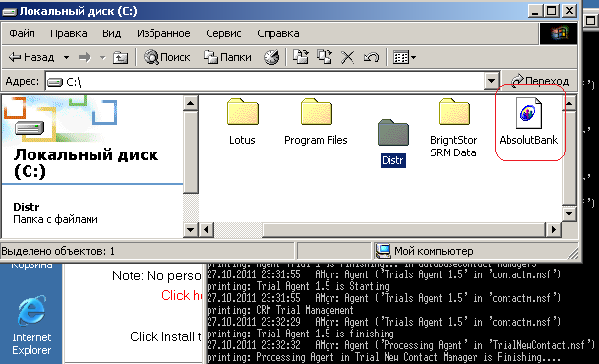The width and height of the screenshot is (599, 364).
Task: Click the file list scroll up arrow
Action: pos(569,103)
